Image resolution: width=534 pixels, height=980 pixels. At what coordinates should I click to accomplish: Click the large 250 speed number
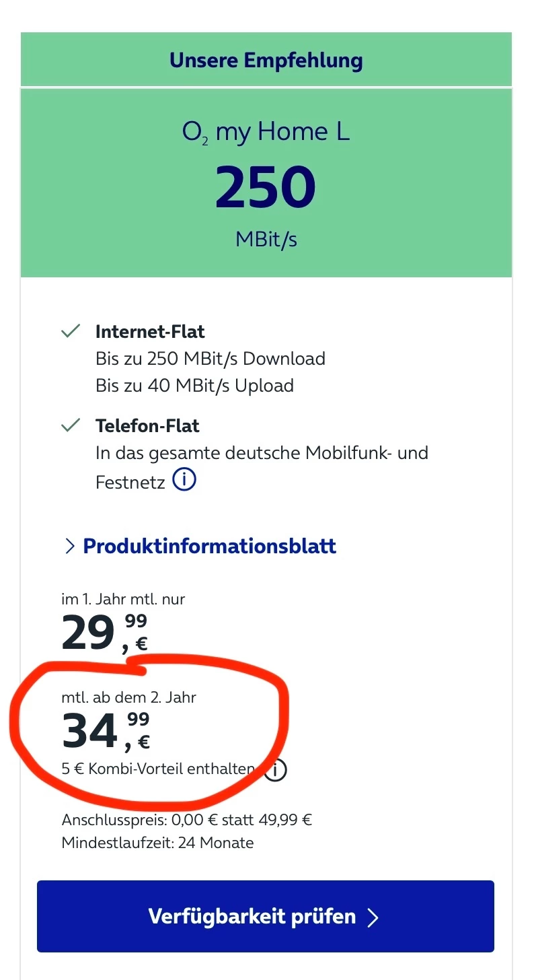click(x=266, y=186)
